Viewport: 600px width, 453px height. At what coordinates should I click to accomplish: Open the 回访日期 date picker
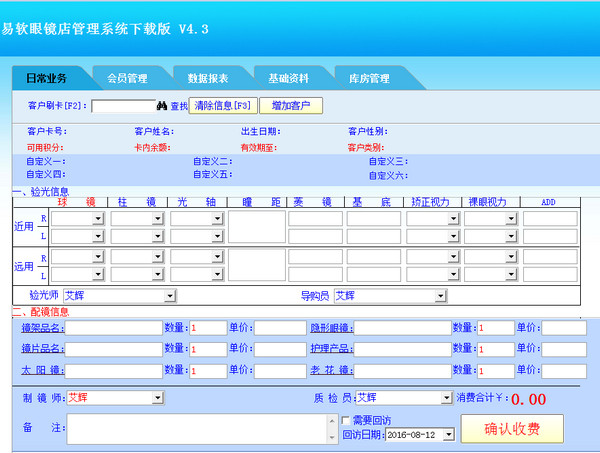[448, 435]
